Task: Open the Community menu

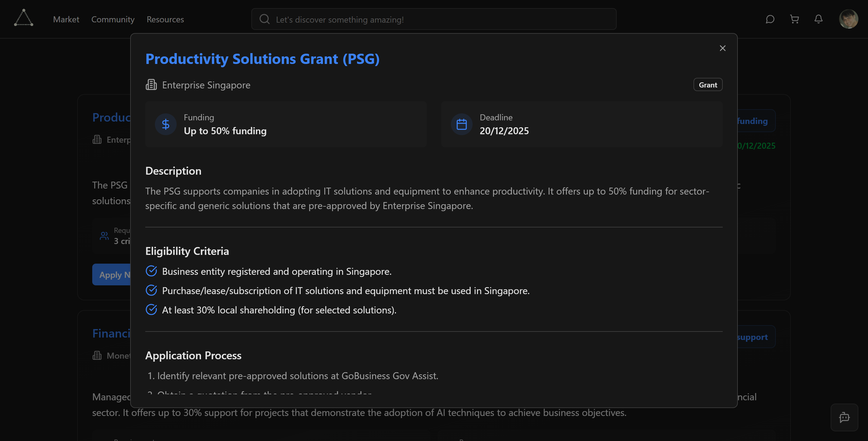Action: coord(113,19)
